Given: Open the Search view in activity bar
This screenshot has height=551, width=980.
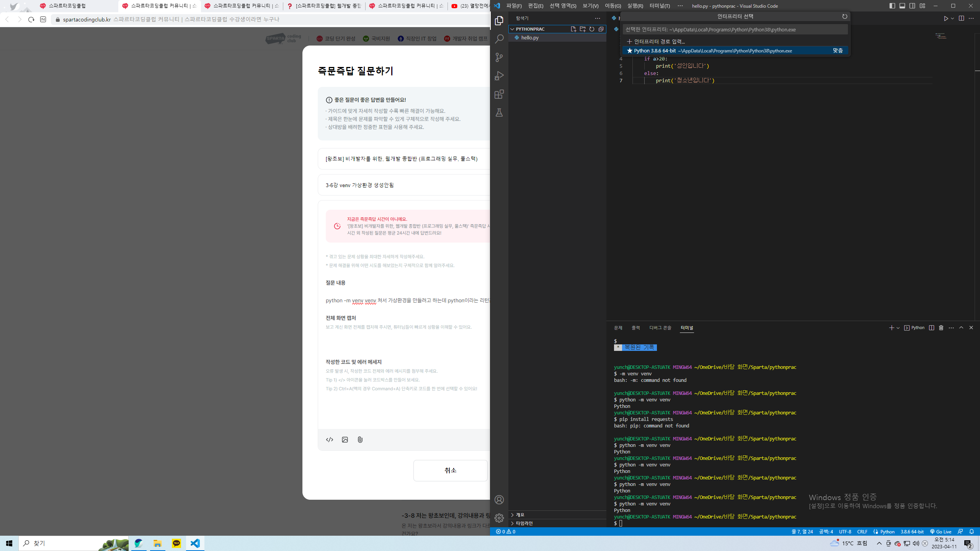Looking at the screenshot, I should tap(499, 39).
